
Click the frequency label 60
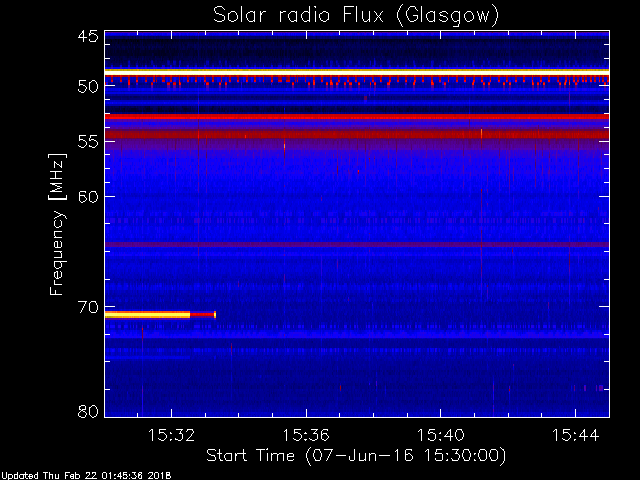pos(88,197)
